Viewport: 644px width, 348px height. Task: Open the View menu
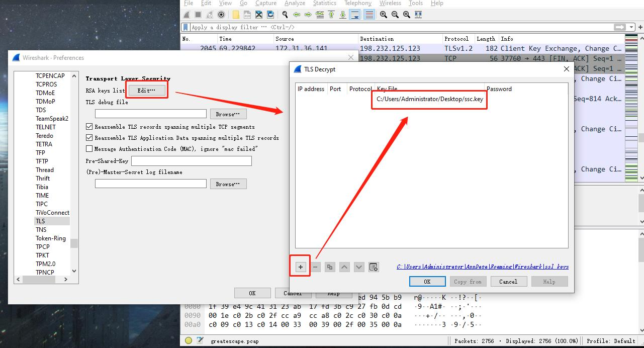(225, 3)
